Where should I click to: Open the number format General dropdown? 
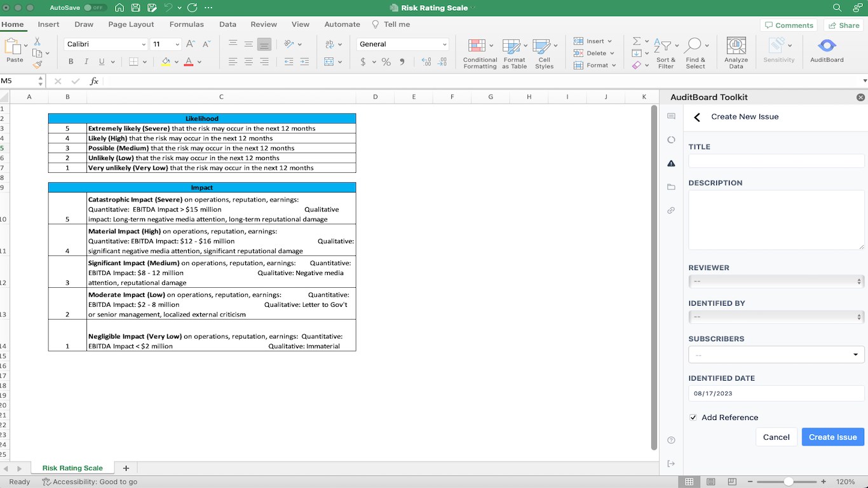tap(402, 44)
